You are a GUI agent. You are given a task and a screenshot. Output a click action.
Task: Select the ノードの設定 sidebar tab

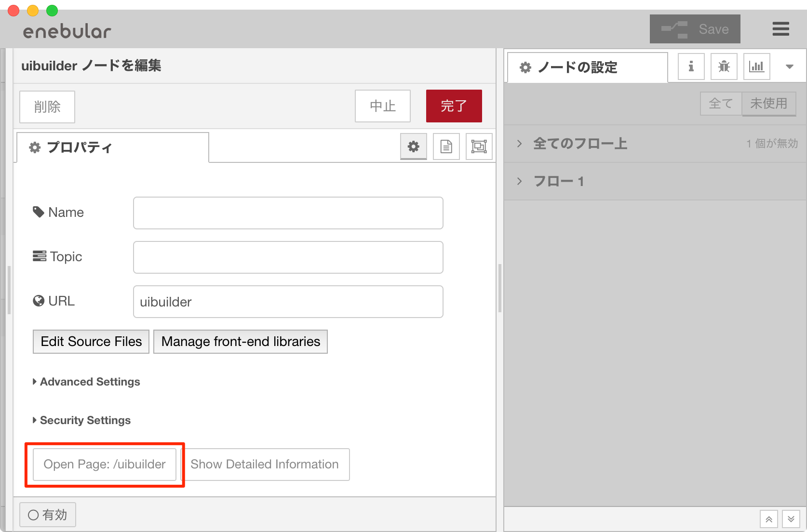pyautogui.click(x=588, y=67)
